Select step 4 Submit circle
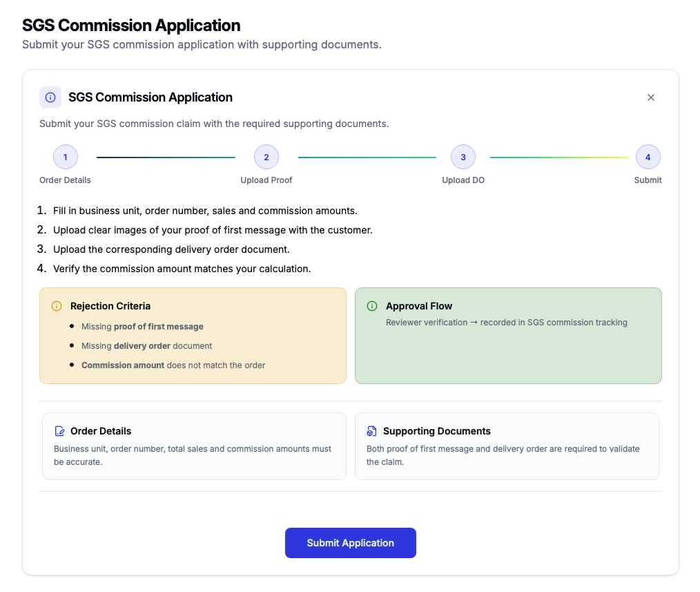Image resolution: width=700 pixels, height=592 pixels. point(648,157)
